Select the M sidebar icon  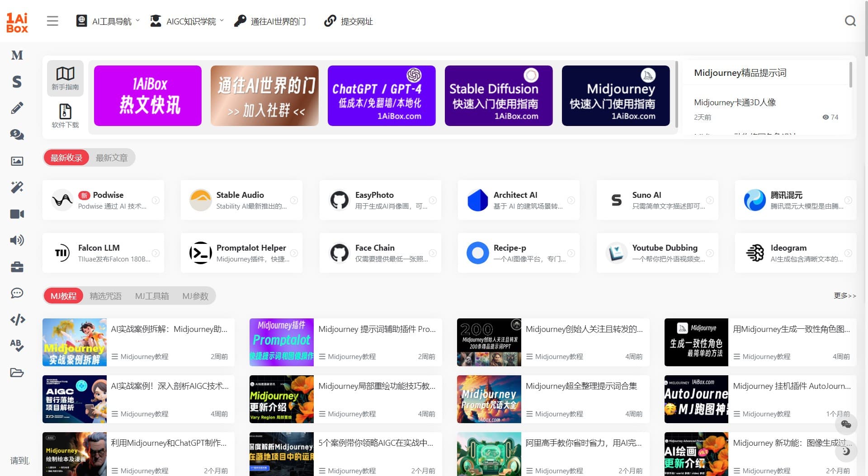17,55
